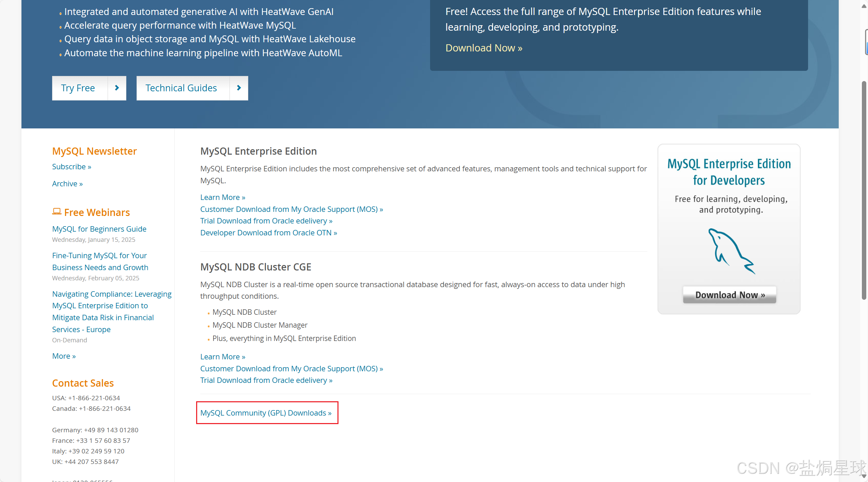
Task: Open Enterprise Edition Trial Download from edelivery
Action: [x=266, y=221]
